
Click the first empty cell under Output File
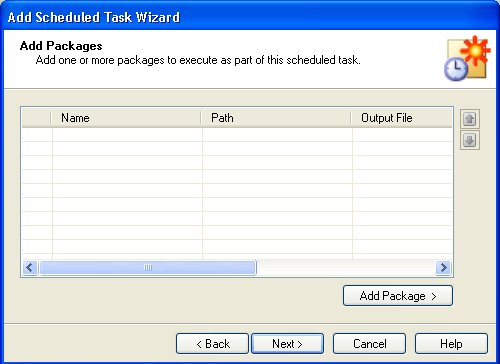point(402,135)
